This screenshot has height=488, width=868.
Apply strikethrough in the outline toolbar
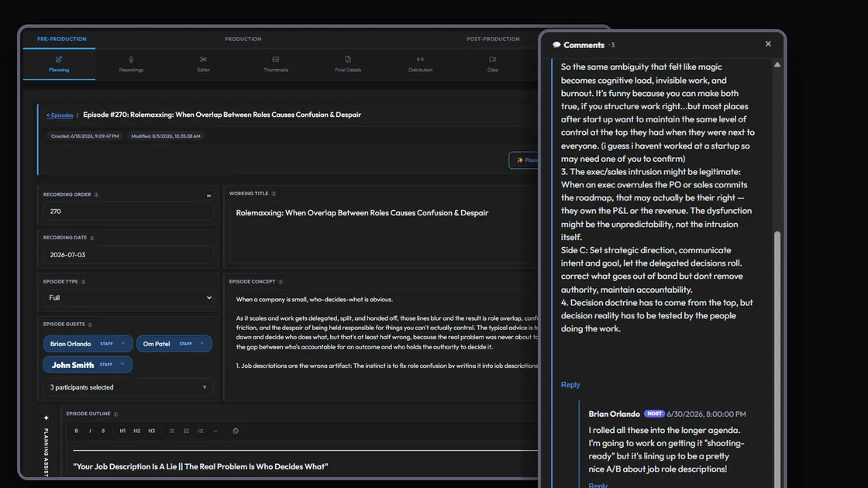coord(103,431)
